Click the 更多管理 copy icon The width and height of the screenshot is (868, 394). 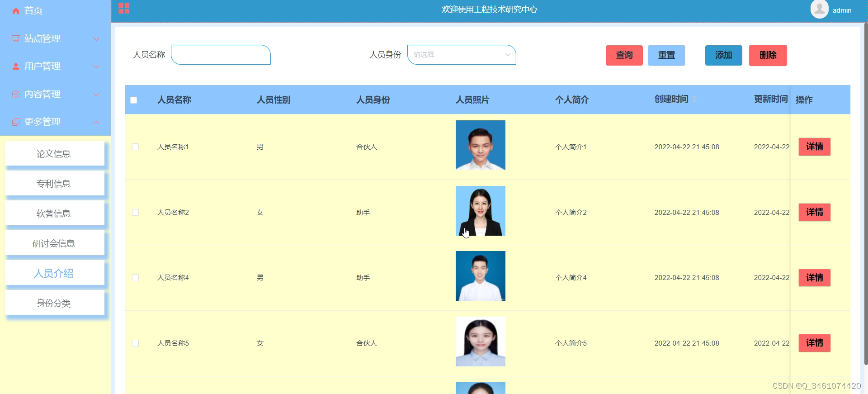16,122
